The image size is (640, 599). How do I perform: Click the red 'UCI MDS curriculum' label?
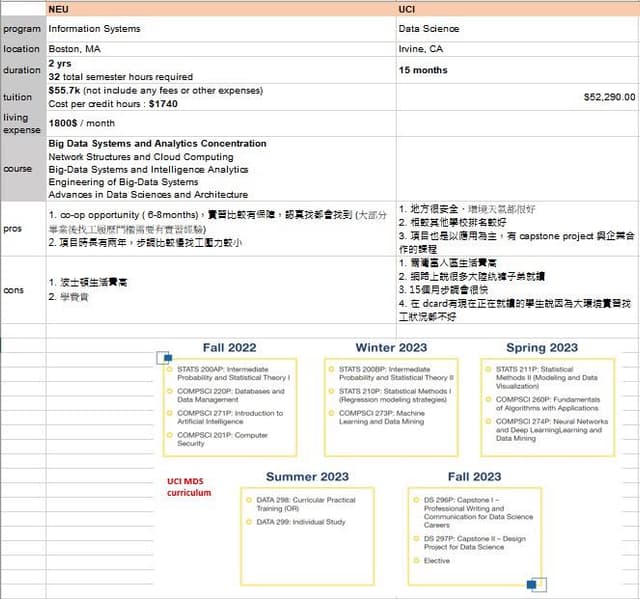pyautogui.click(x=189, y=487)
